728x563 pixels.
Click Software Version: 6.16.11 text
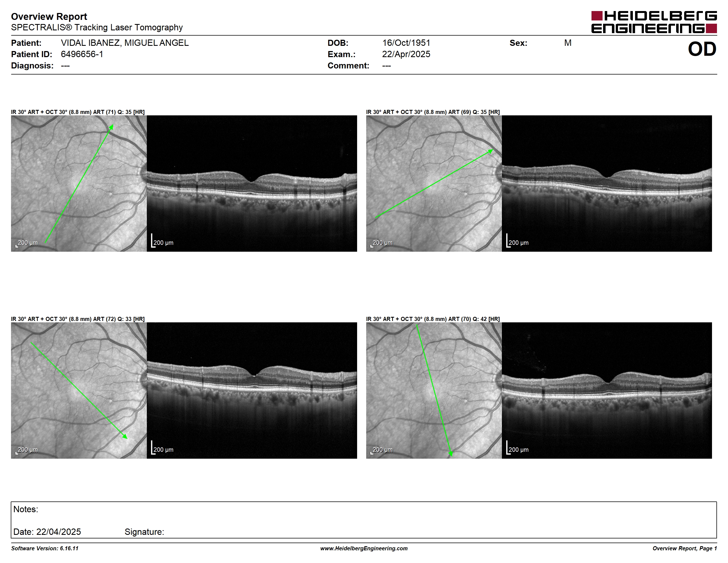(x=45, y=548)
